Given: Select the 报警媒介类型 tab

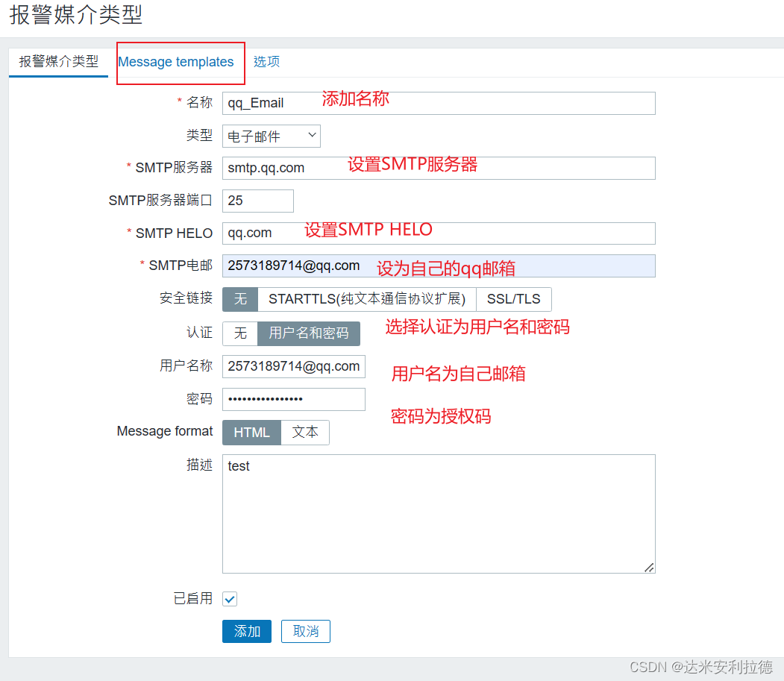Looking at the screenshot, I should pos(58,62).
